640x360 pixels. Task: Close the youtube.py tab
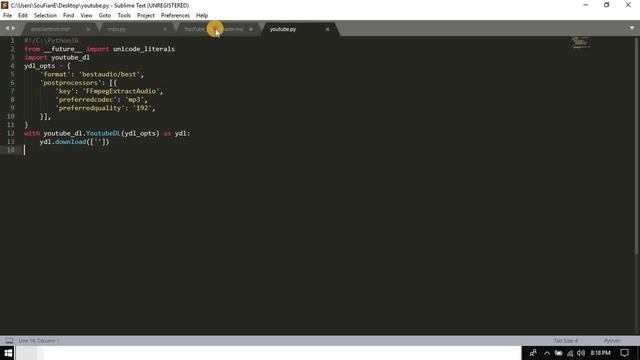327,29
